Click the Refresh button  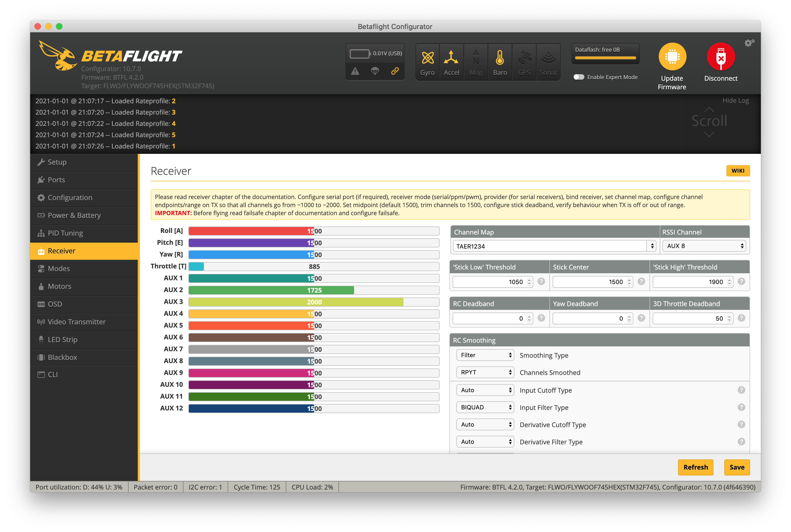pyautogui.click(x=695, y=467)
